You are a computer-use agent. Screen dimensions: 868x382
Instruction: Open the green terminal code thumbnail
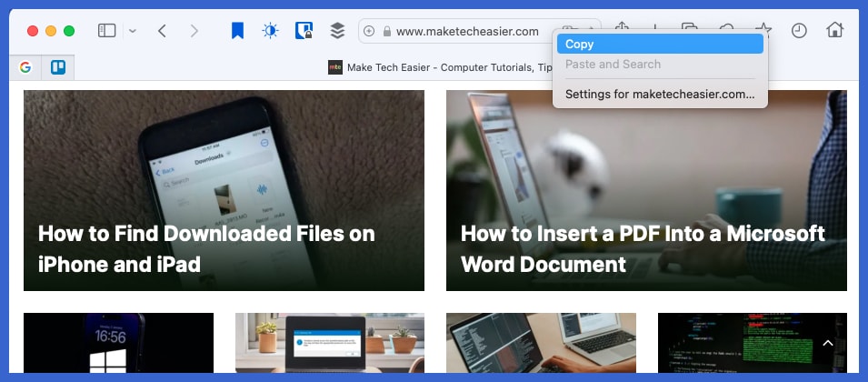point(753,343)
